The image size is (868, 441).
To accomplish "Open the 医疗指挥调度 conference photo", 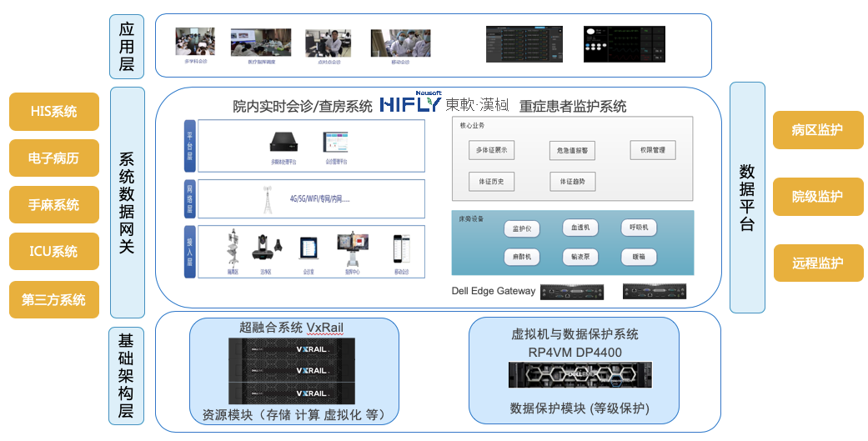I will [261, 42].
